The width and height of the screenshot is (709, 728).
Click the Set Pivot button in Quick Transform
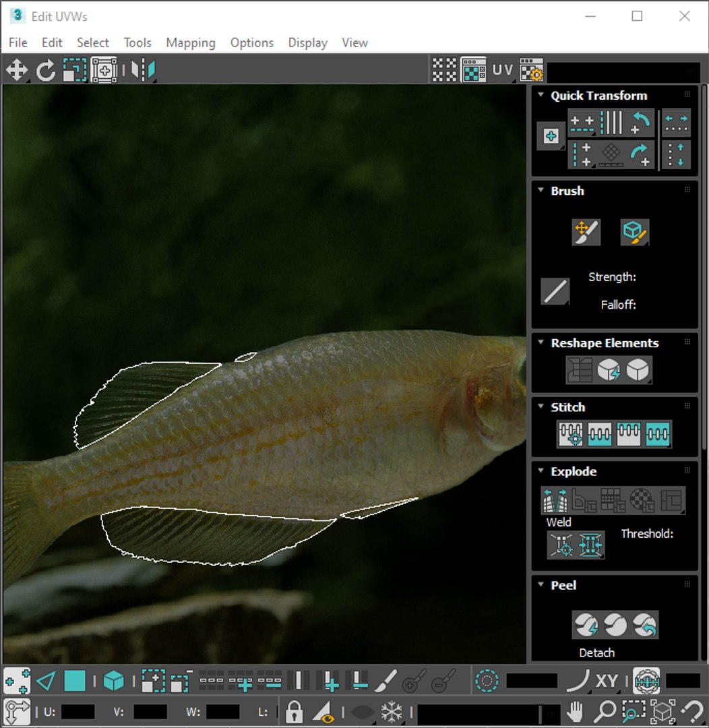coord(551,136)
